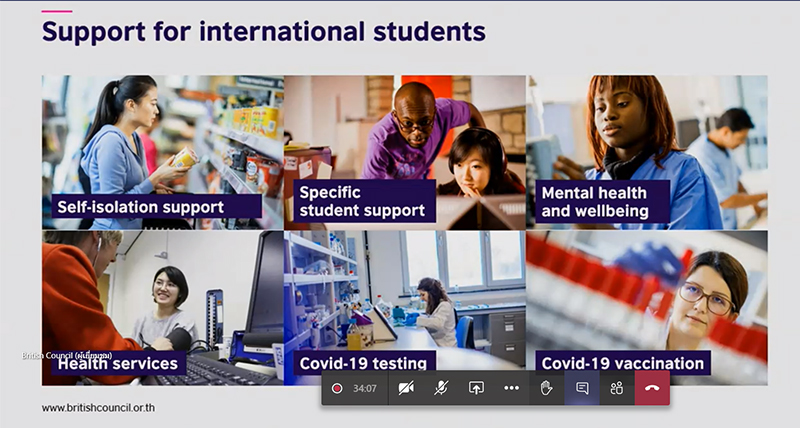
Task: Click the Self-isolation support photo
Action: pos(162,152)
